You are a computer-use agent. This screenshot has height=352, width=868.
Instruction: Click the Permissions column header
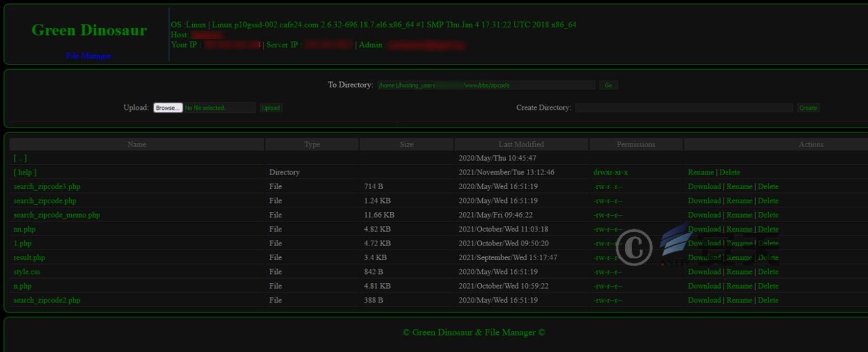click(x=636, y=144)
